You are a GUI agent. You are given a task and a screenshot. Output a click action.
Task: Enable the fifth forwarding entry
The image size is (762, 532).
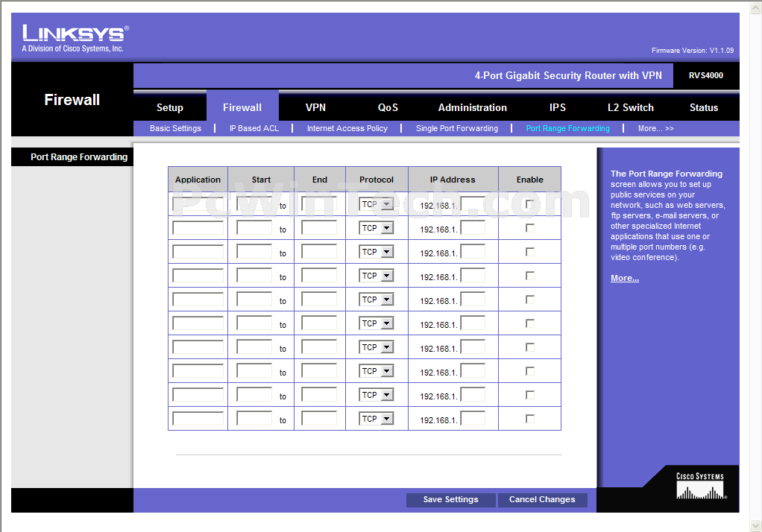[529, 300]
